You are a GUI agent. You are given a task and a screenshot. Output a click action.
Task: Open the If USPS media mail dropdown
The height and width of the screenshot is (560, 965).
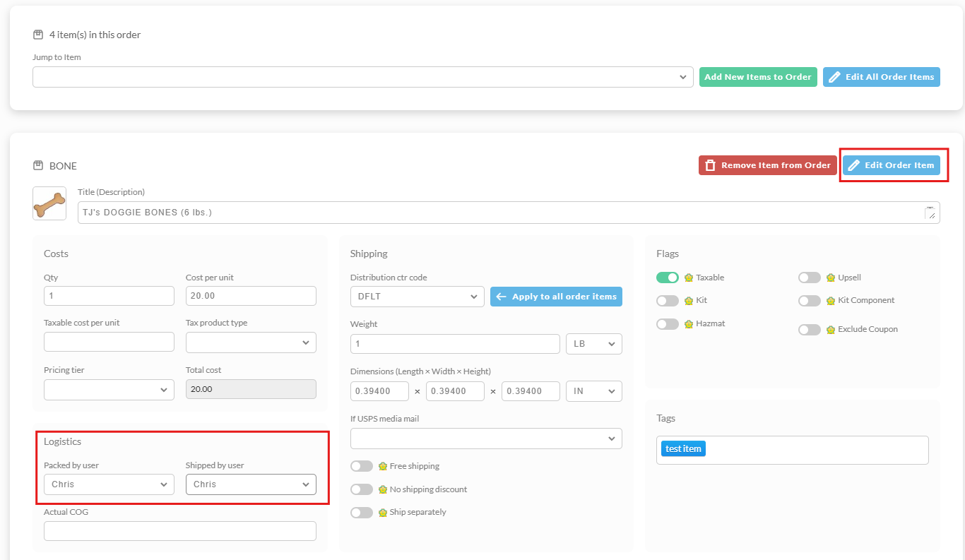[x=486, y=439]
